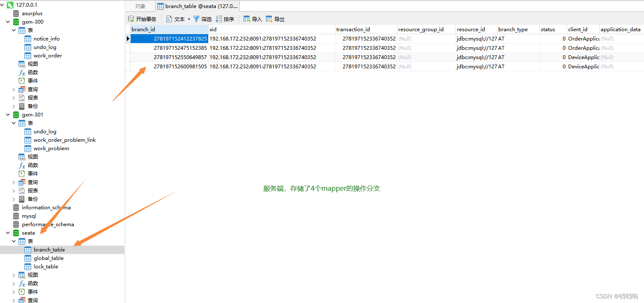Select the branch_table tree row name
The width and height of the screenshot is (644, 303).
tap(49, 250)
